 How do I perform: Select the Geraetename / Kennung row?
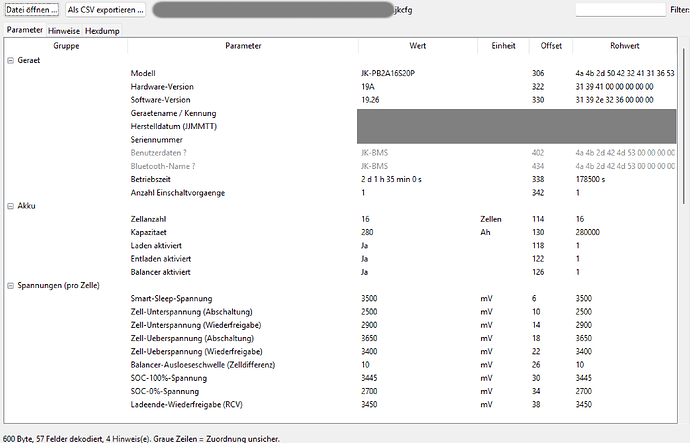pos(340,113)
